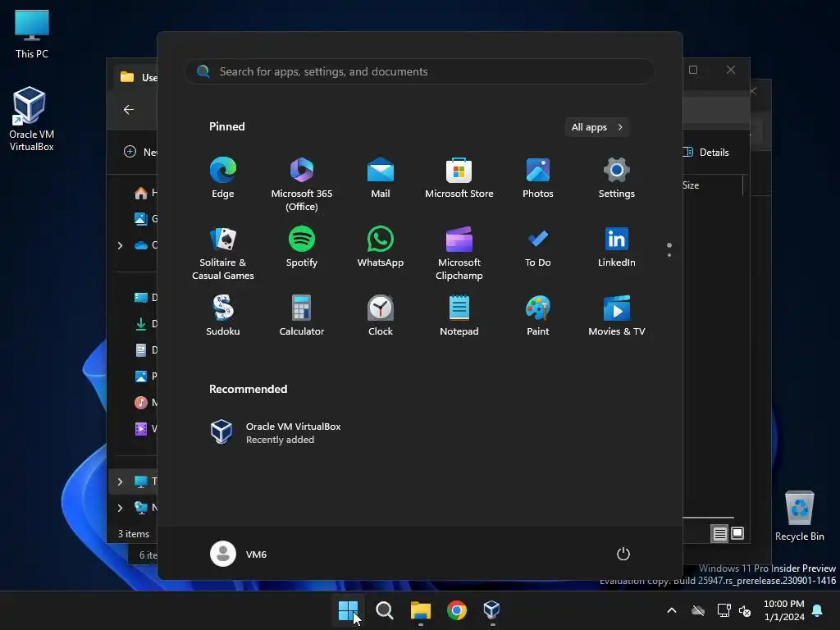840x630 pixels.
Task: Select the File Explorer window tab
Action: click(x=136, y=77)
